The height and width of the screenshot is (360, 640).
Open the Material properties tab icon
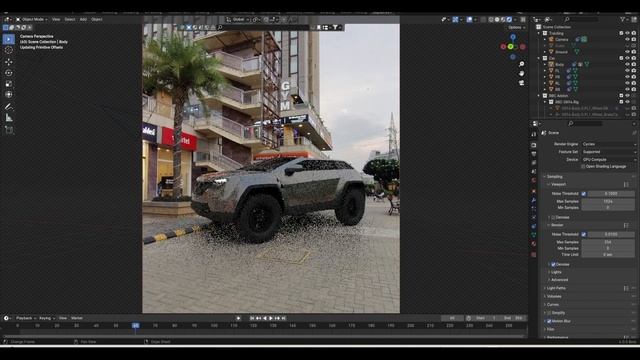[x=533, y=244]
